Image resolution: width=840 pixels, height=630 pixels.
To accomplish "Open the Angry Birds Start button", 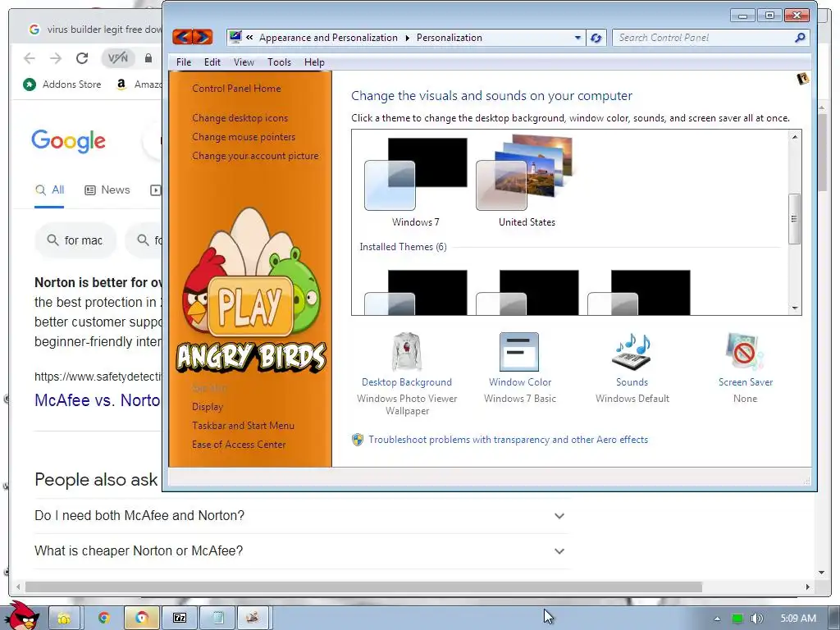I will (21, 615).
